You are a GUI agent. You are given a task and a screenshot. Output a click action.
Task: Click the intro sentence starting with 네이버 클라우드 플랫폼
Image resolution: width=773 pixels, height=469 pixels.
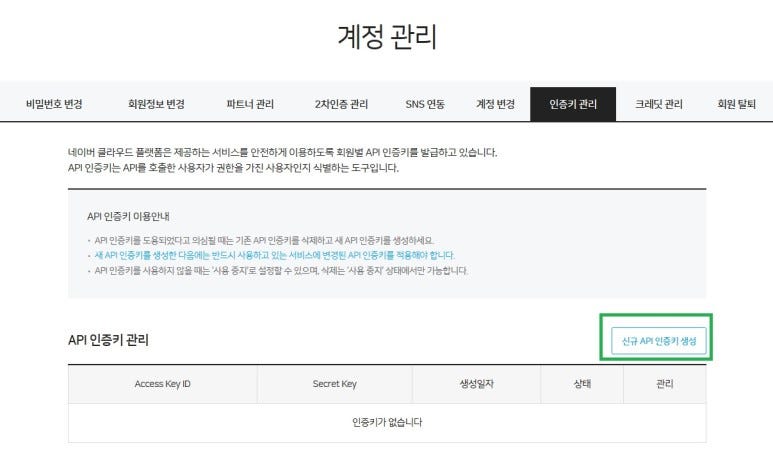(x=282, y=152)
